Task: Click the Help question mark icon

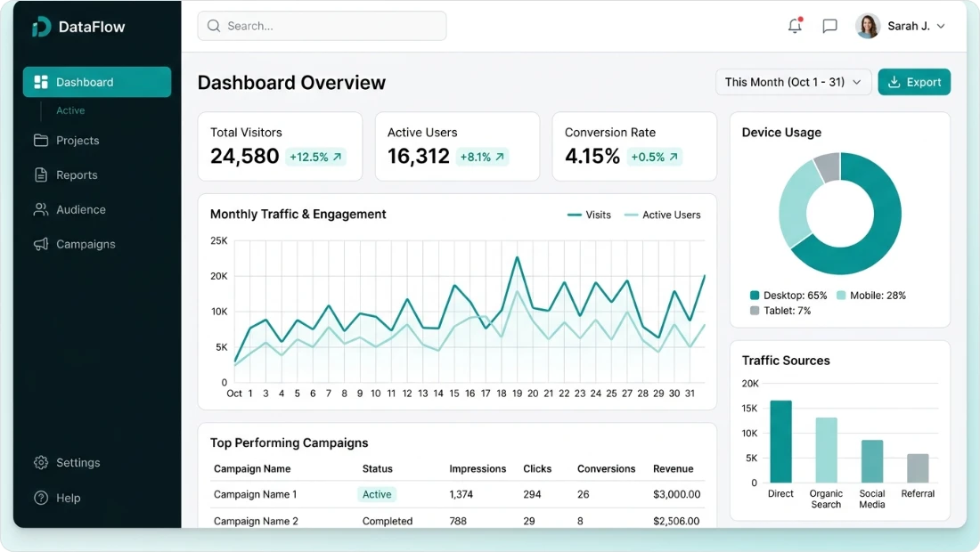Action: point(41,499)
